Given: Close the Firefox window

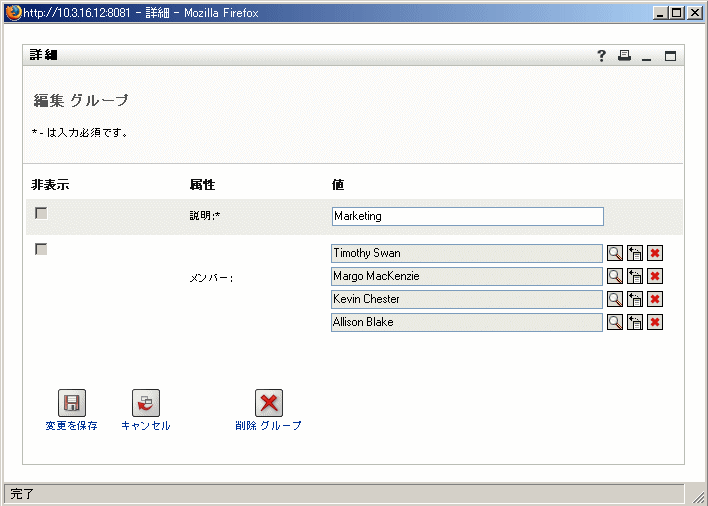Looking at the screenshot, I should pyautogui.click(x=694, y=13).
